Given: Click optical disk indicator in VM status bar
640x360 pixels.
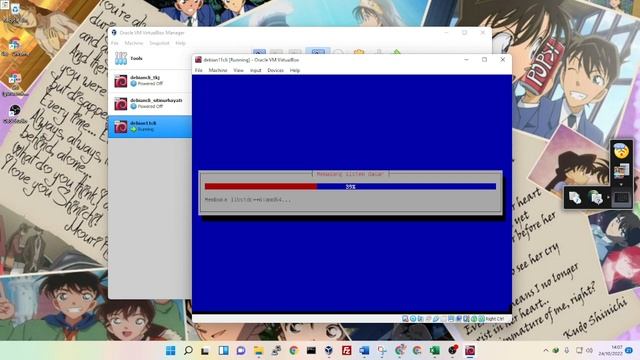Looking at the screenshot, I should pos(413,318).
